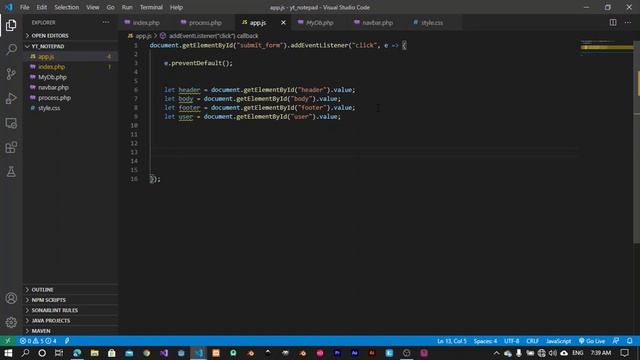The height and width of the screenshot is (360, 640).
Task: Expand the Maven section
Action: pyautogui.click(x=41, y=331)
